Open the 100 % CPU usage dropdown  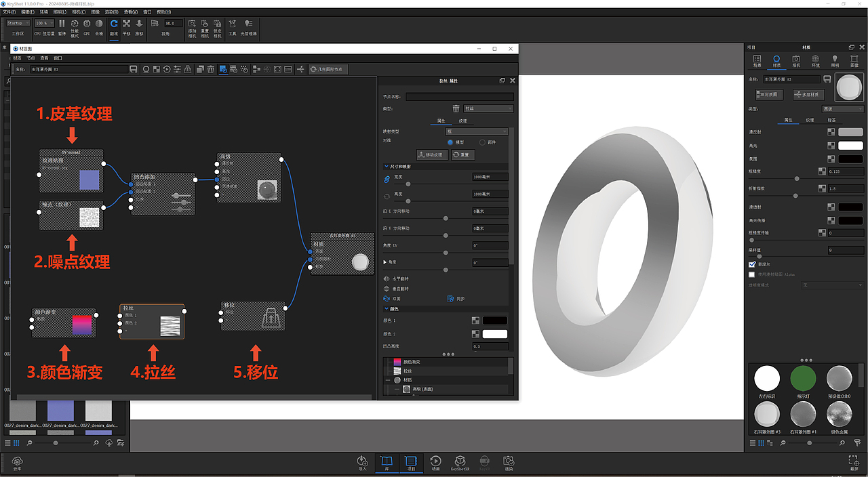pos(44,23)
